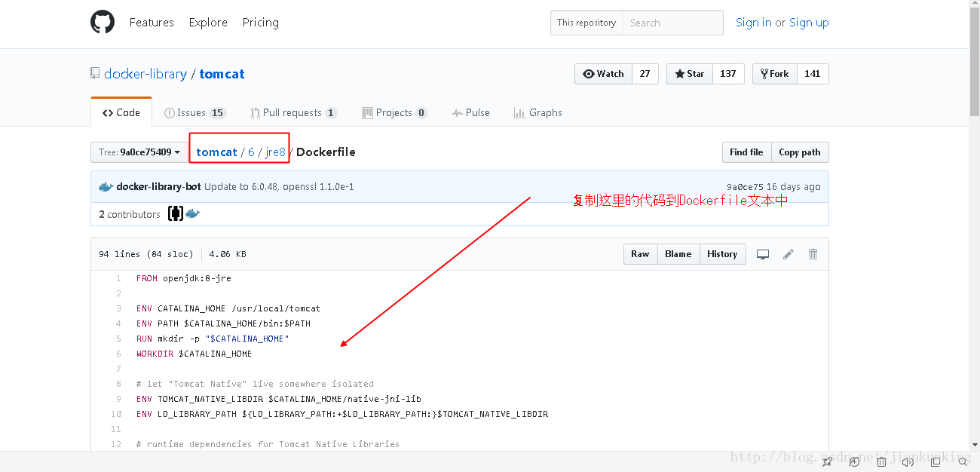Open the 2 contributors link
This screenshot has width=980, height=472.
tap(130, 214)
